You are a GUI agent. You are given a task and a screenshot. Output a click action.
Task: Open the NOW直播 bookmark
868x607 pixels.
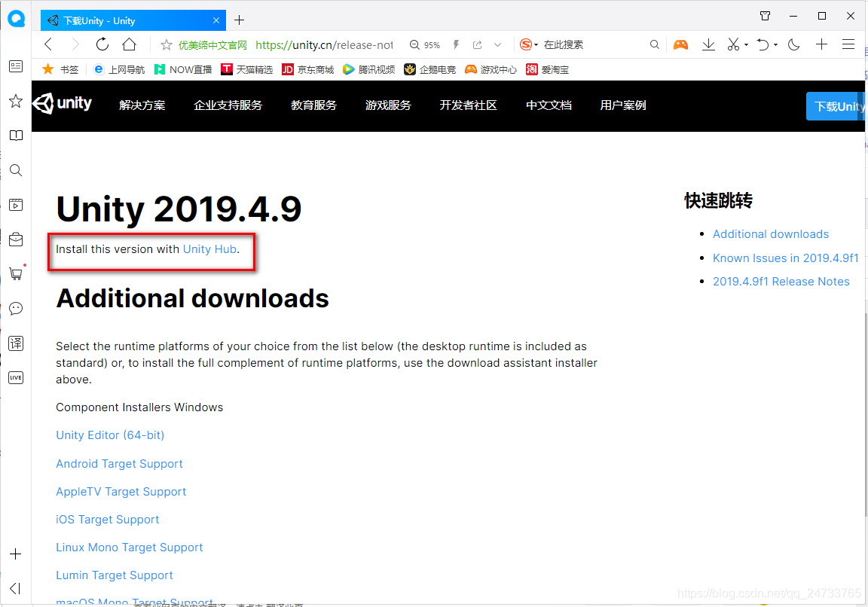[x=183, y=70]
